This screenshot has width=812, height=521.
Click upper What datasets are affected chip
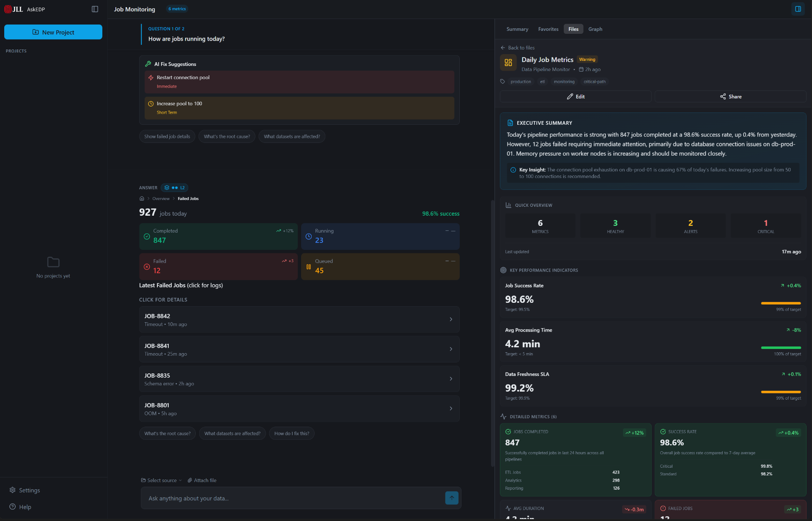292,136
